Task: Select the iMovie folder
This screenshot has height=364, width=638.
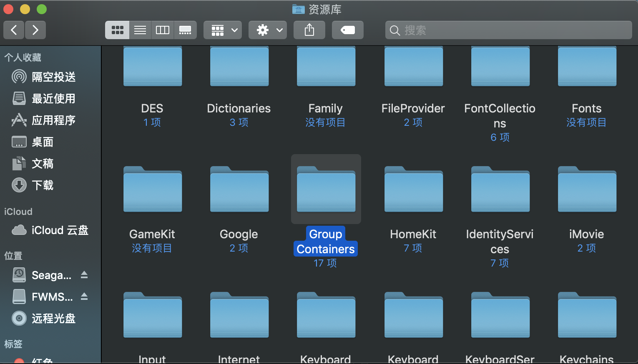Action: (587, 189)
